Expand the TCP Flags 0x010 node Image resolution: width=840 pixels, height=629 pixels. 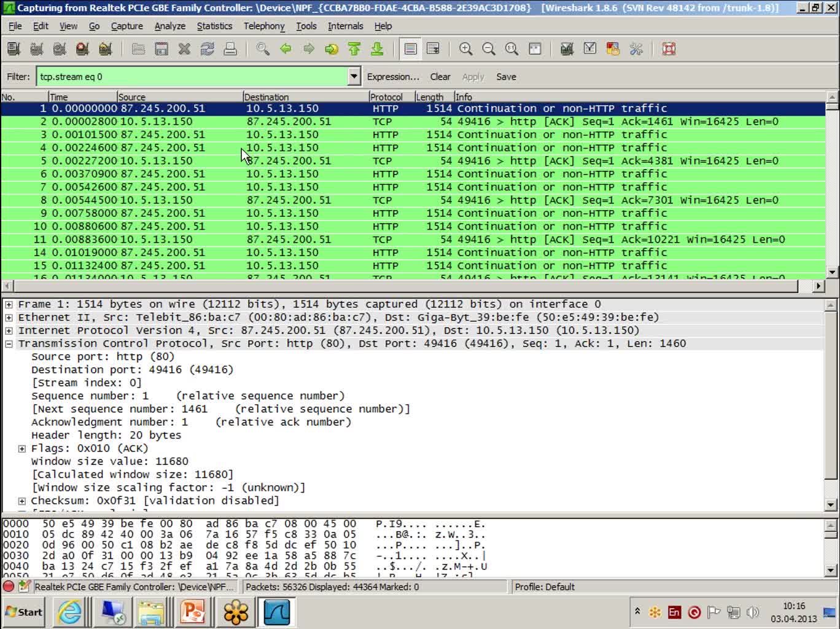[x=22, y=448]
